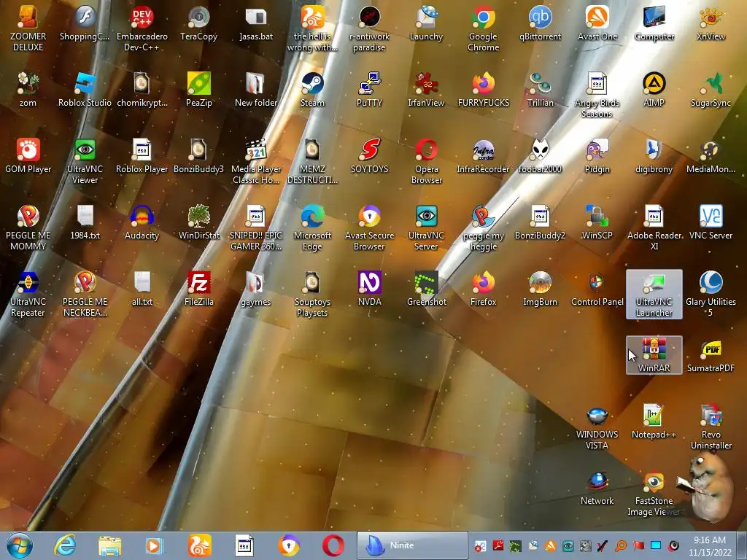Click the taskbar clock showing 9:16 AM

coord(709,545)
